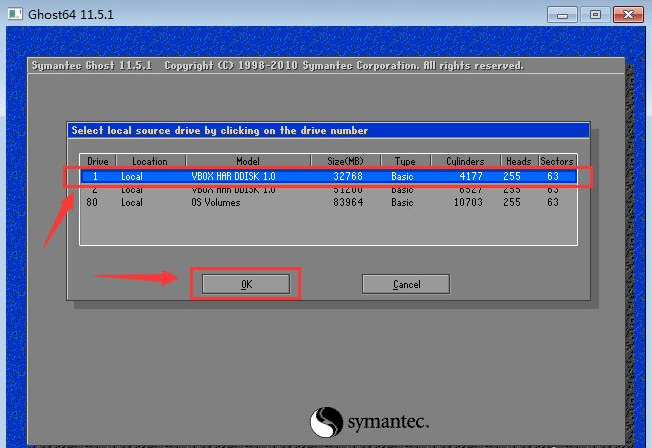Click the 83964 size value
This screenshot has width=652, height=448.
coord(348,203)
